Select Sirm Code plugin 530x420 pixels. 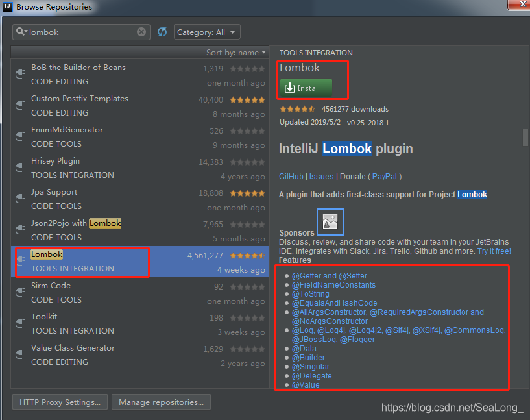coord(140,293)
